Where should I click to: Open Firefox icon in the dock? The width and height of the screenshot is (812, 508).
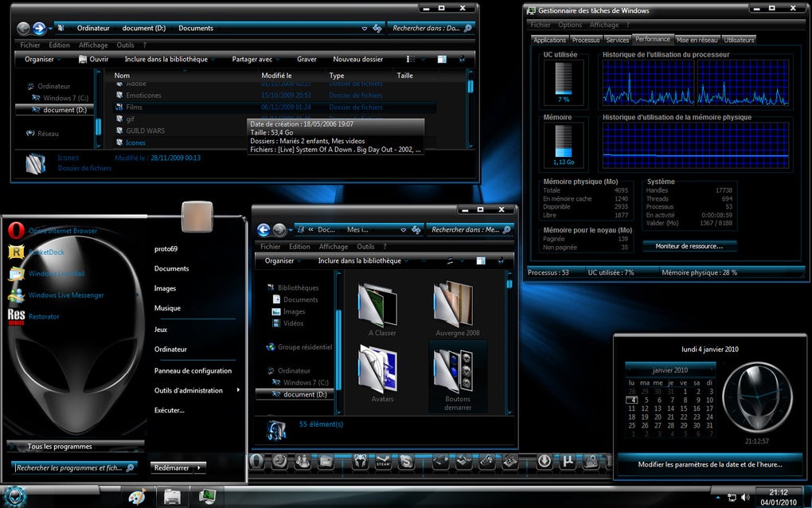click(x=279, y=460)
